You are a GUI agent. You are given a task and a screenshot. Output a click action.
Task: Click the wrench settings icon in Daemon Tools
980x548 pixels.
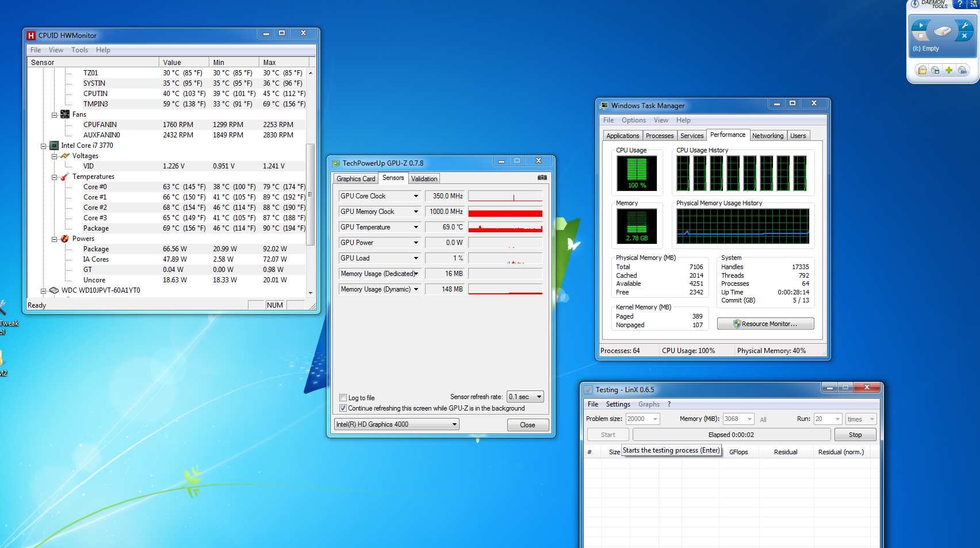964,25
